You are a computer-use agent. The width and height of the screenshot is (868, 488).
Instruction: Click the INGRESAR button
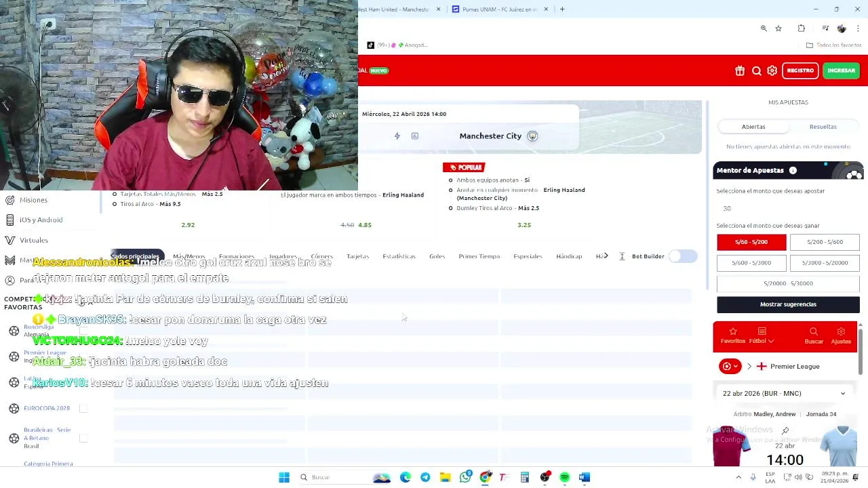click(842, 70)
